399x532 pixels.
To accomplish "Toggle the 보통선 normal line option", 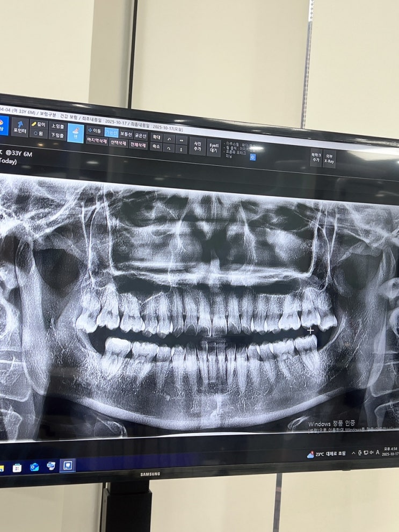I will click(126, 134).
